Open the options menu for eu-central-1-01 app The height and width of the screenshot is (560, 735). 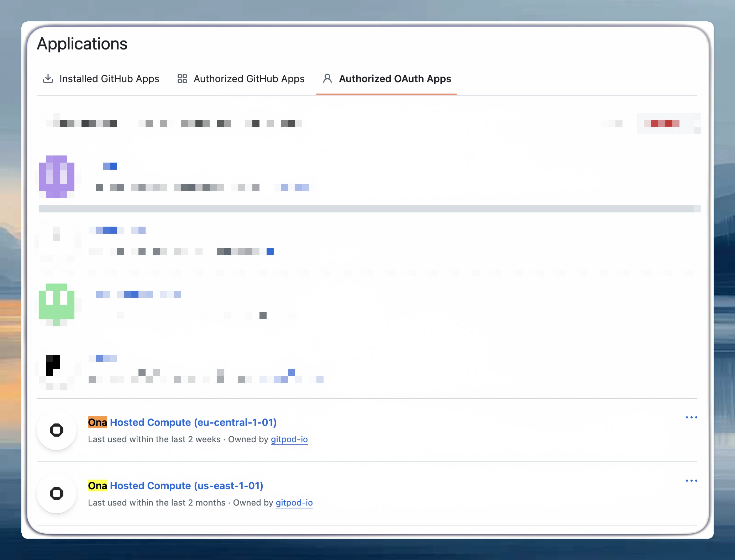click(x=691, y=417)
